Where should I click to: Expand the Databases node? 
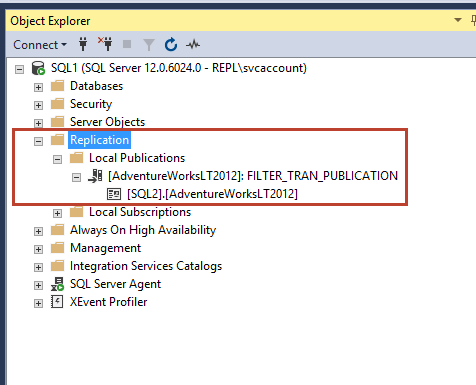[x=38, y=87]
